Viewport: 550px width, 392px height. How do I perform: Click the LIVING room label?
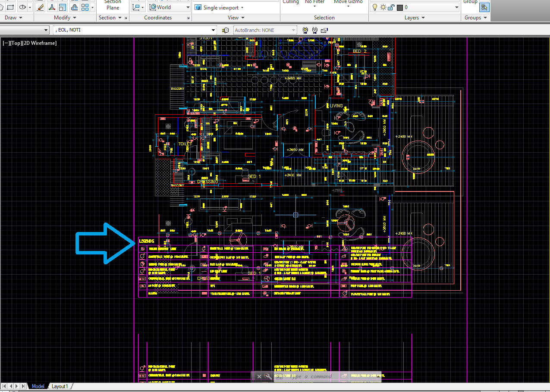tap(336, 106)
